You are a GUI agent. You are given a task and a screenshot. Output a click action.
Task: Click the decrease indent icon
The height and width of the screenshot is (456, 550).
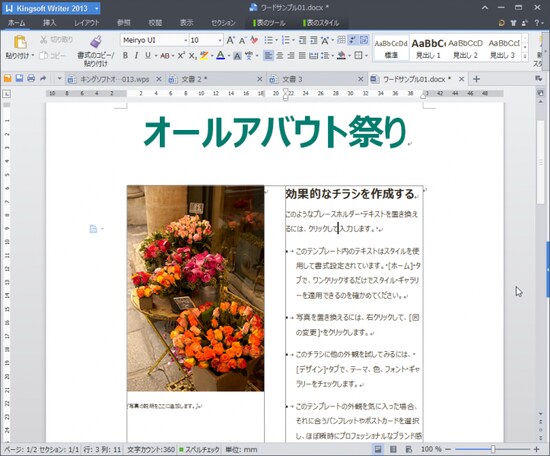pyautogui.click(x=302, y=40)
